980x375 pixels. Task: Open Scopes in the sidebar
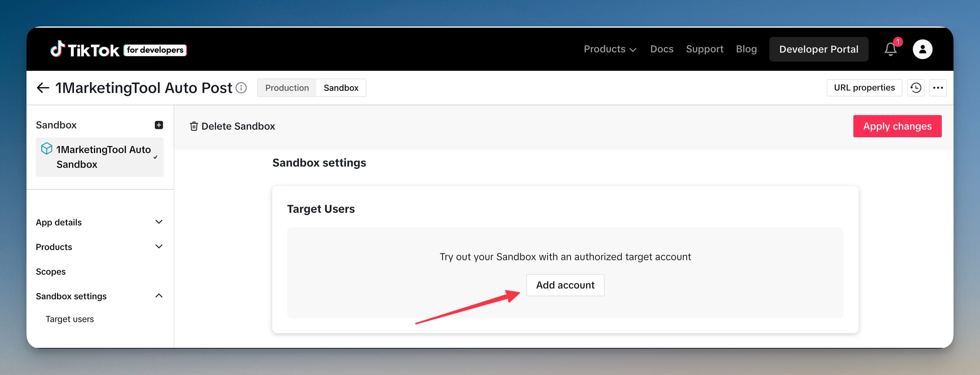click(x=51, y=272)
